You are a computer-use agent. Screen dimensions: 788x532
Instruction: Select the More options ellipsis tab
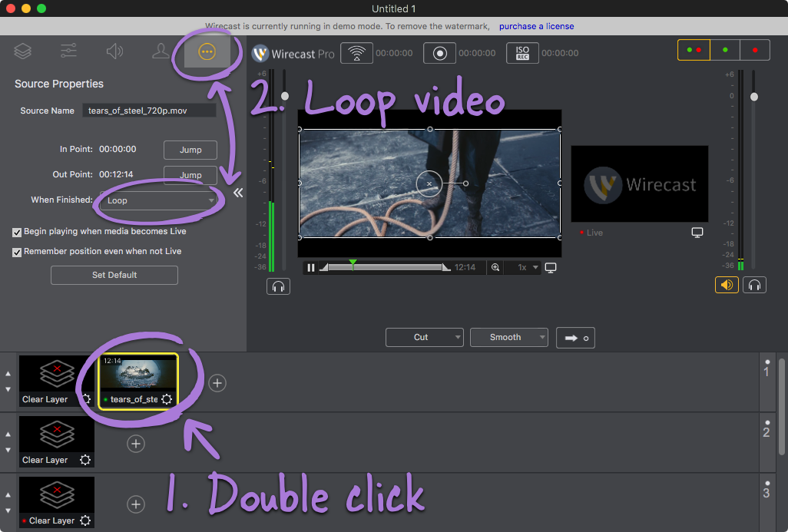207,51
